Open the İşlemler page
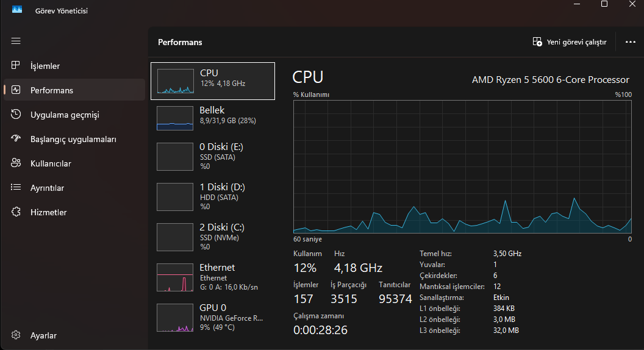Screen dimensions: 644x350 click(x=74, y=66)
